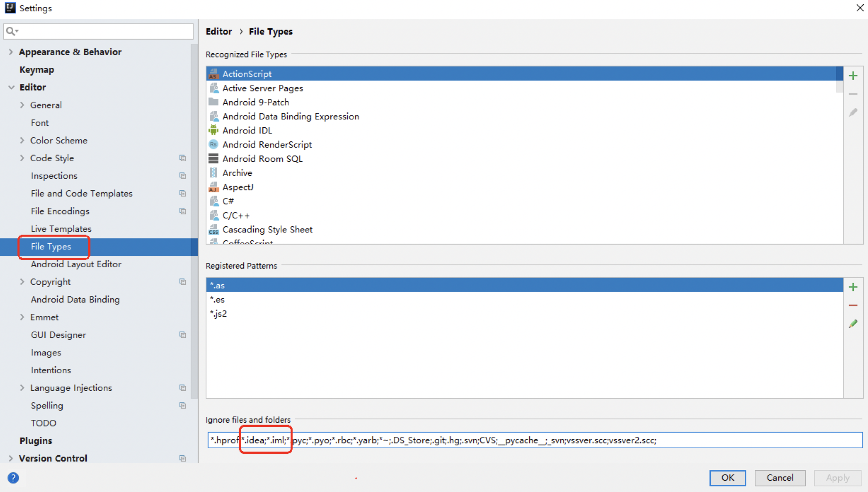Click the Android IDL robot icon
868x492 pixels.
point(214,130)
